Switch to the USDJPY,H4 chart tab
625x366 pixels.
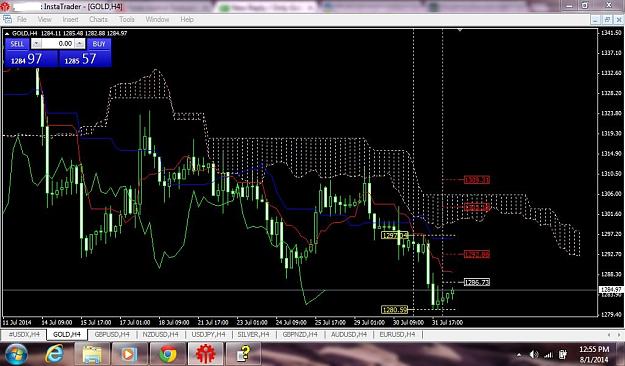[x=208, y=334]
